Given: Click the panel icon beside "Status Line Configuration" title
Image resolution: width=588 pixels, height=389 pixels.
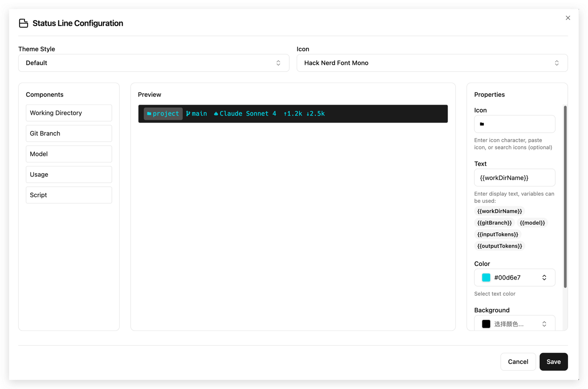Looking at the screenshot, I should pos(23,23).
